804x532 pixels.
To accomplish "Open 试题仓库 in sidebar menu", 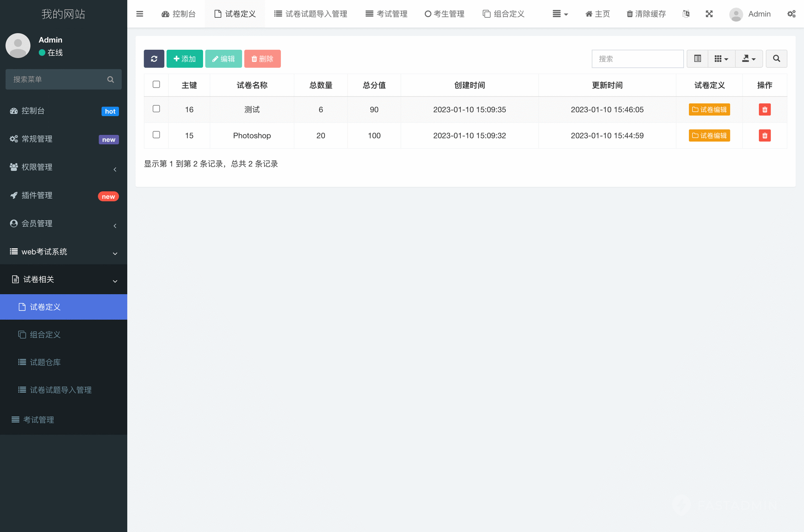I will click(45, 362).
